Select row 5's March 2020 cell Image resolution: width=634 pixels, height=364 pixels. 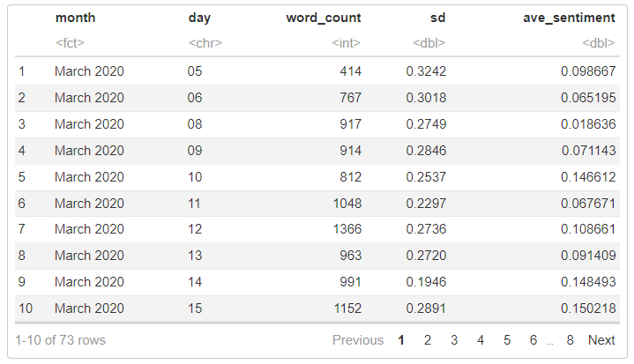tap(89, 176)
